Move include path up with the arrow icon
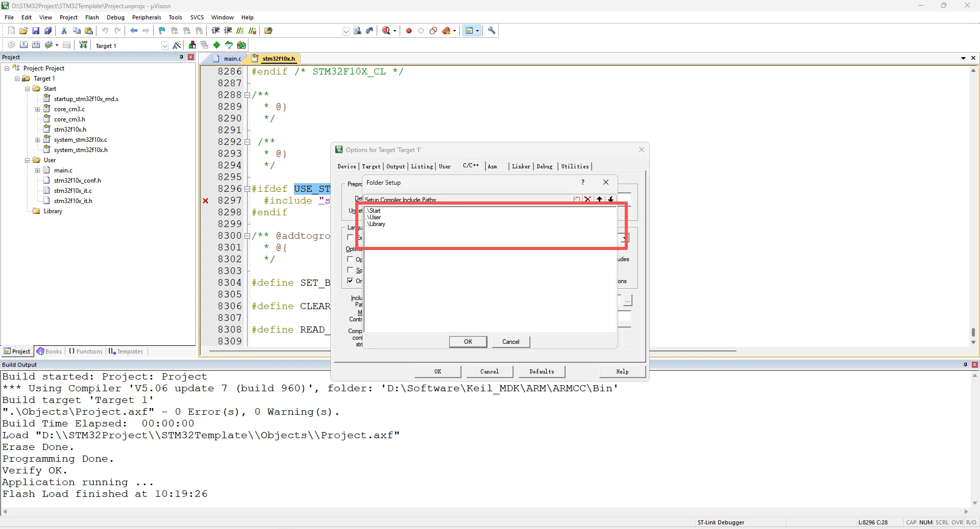980x529 pixels. click(599, 199)
